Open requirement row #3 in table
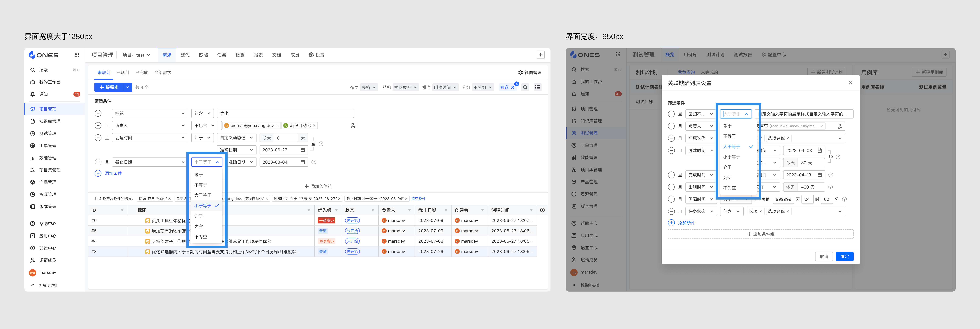The width and height of the screenshot is (980, 329). [x=313, y=252]
